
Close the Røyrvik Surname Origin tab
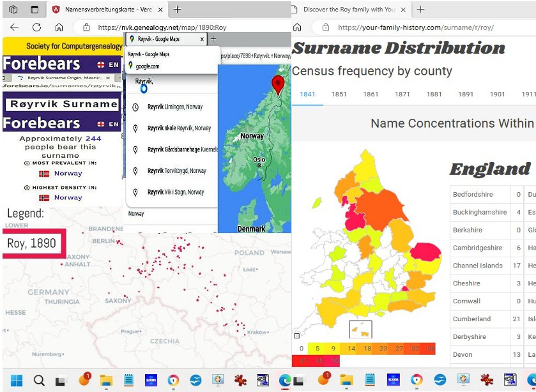108,78
